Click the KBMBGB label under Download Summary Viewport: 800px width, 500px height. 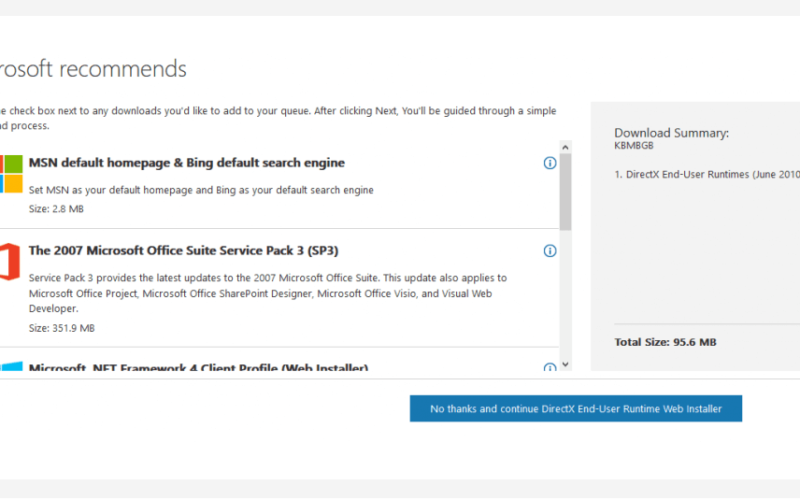tap(634, 146)
